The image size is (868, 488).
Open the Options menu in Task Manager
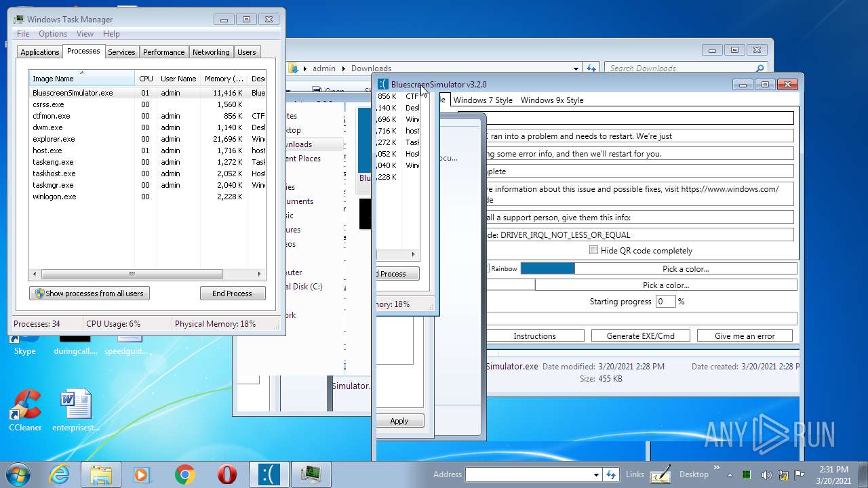click(x=53, y=34)
